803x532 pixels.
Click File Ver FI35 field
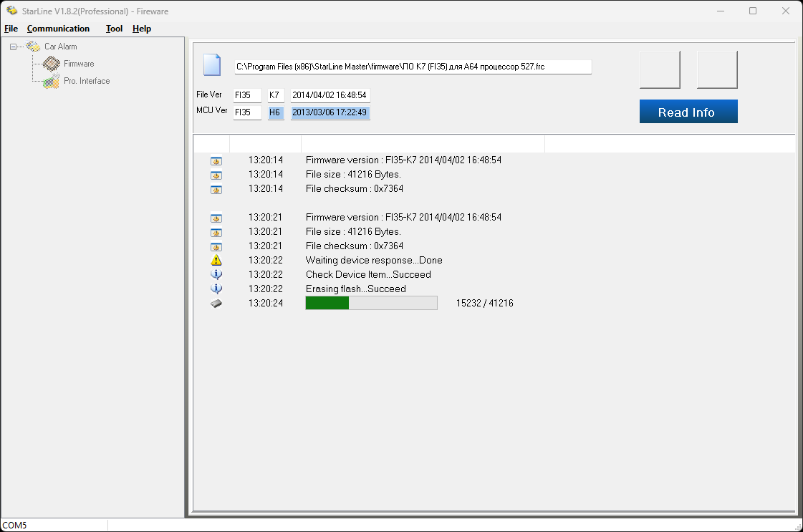(247, 95)
